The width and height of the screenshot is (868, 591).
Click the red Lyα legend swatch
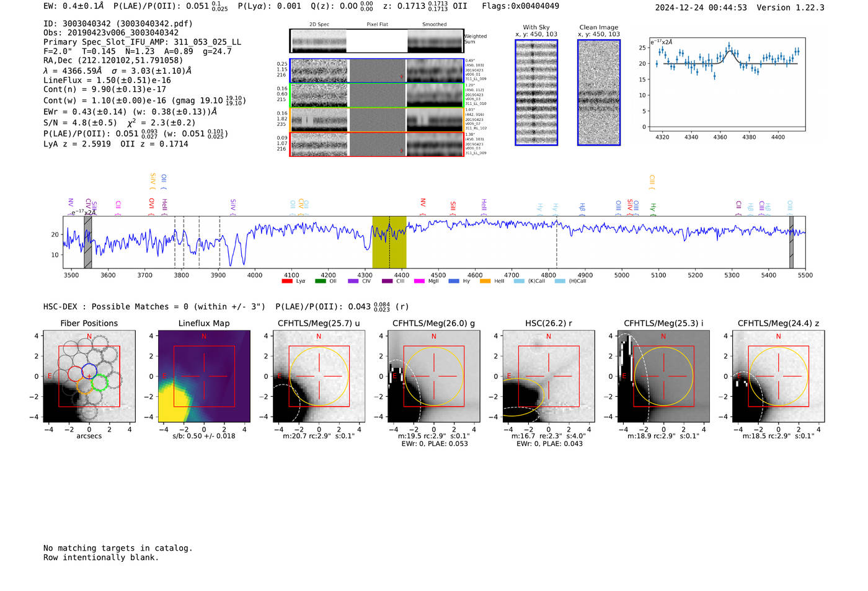pyautogui.click(x=286, y=281)
